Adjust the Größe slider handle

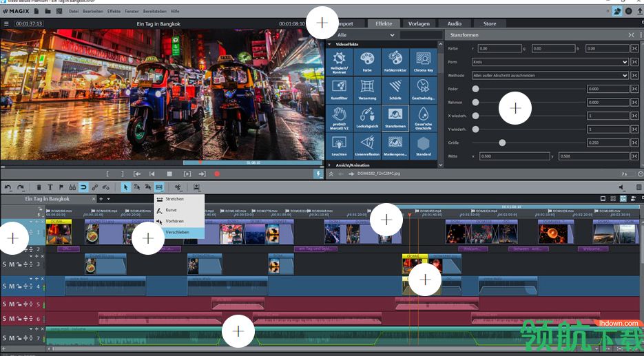(502, 143)
